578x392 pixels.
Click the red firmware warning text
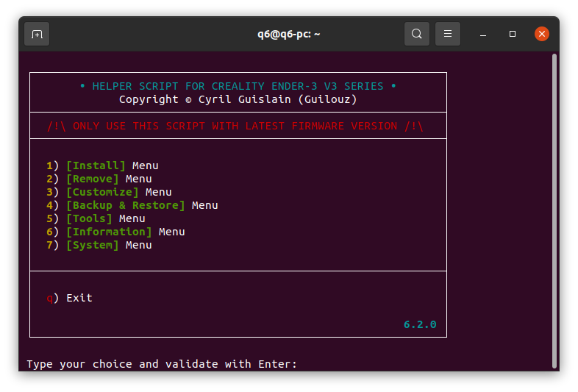[235, 126]
